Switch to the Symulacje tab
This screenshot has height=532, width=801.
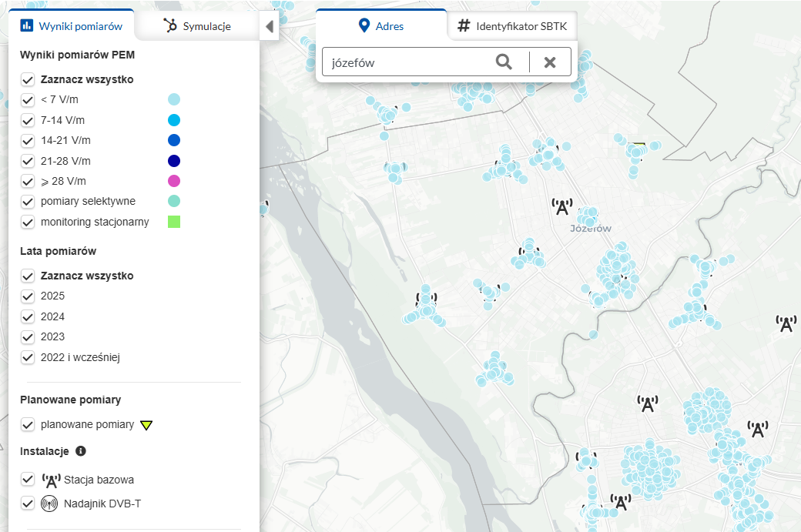click(x=197, y=26)
